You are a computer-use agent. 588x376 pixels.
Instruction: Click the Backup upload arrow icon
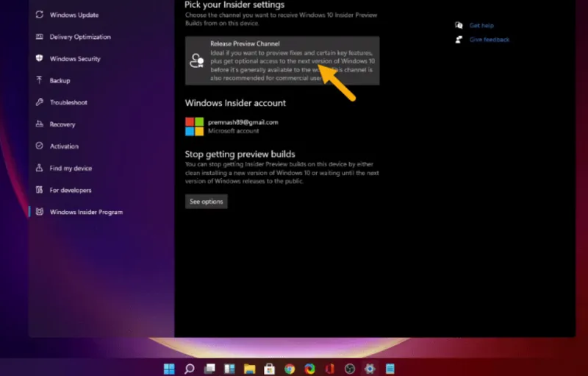click(x=40, y=80)
